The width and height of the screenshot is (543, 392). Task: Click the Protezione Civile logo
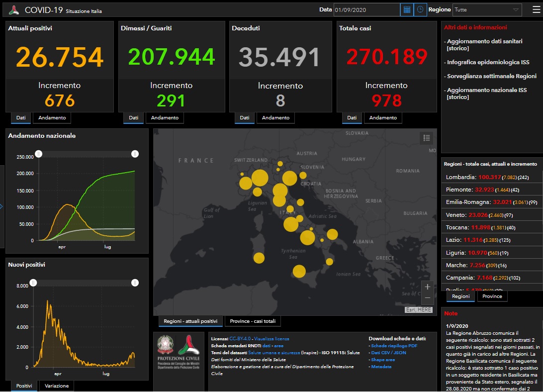tap(178, 351)
